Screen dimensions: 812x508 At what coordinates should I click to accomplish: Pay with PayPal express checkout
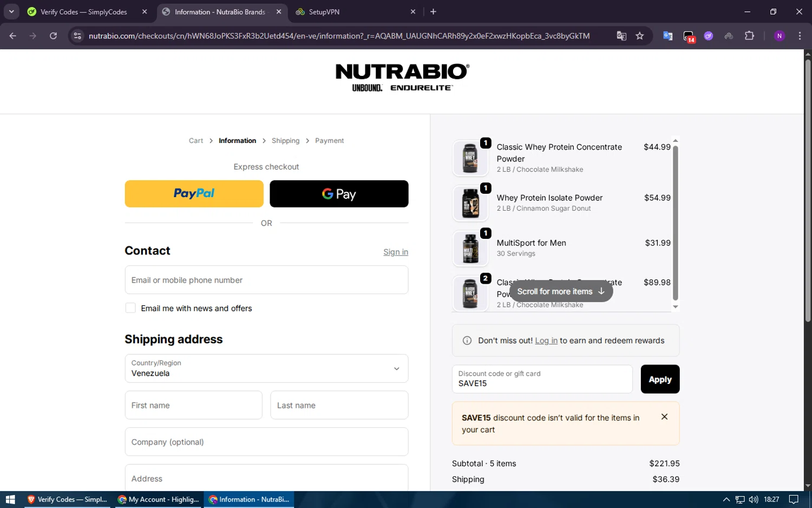(x=194, y=194)
